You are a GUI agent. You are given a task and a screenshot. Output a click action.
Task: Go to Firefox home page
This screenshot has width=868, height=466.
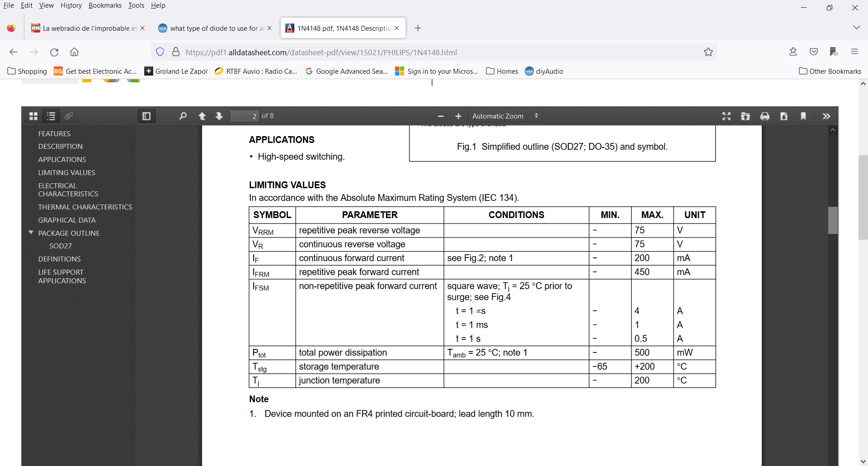(75, 52)
